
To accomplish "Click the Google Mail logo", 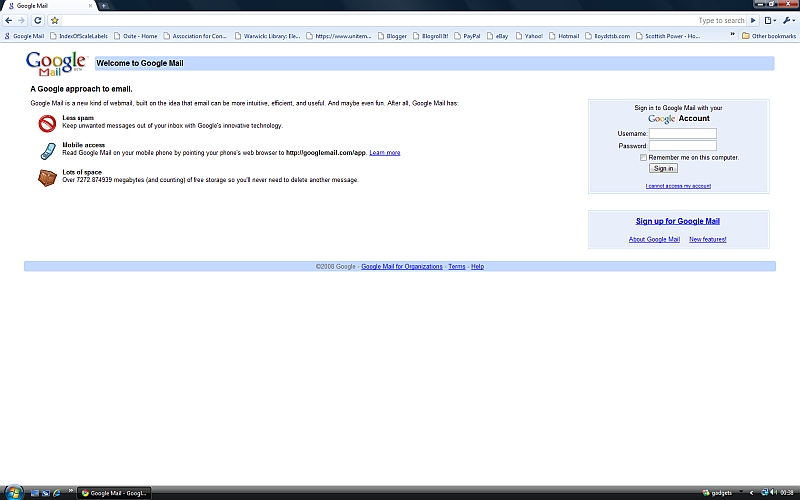I will click(x=56, y=64).
